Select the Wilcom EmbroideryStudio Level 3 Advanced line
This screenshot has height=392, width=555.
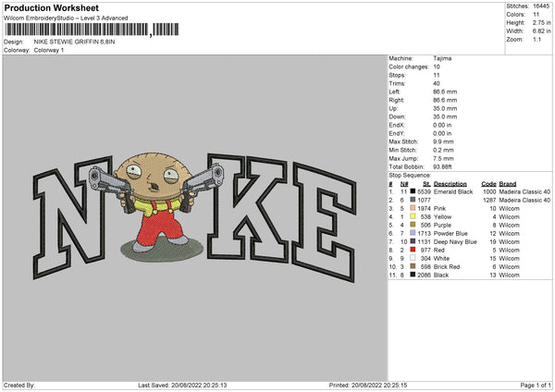(66, 18)
